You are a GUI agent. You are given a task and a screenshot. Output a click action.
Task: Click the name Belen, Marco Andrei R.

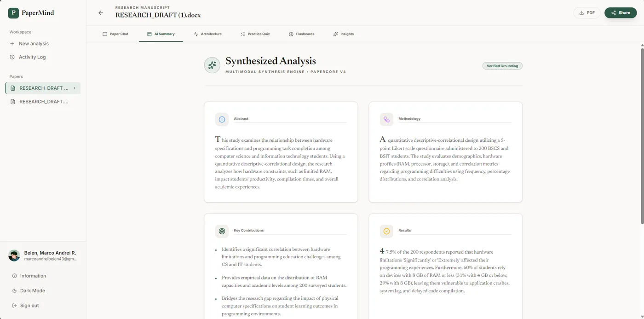click(50, 253)
